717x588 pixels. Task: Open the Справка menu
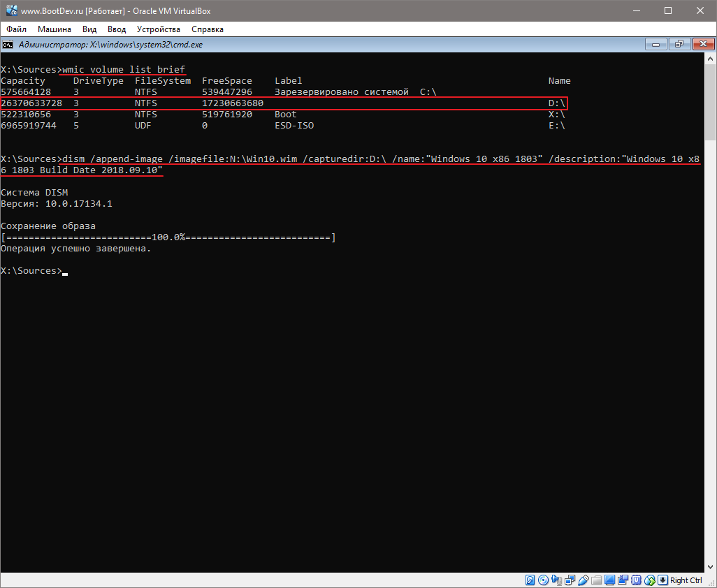tap(208, 29)
